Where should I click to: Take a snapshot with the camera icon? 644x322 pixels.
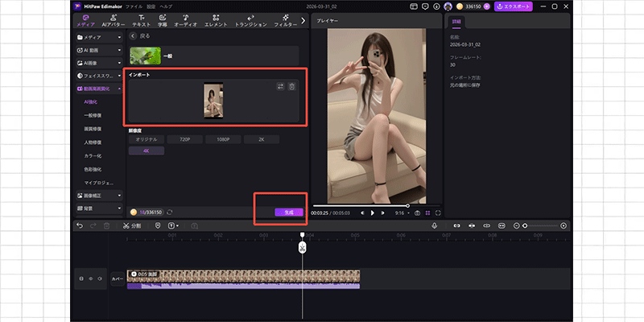click(417, 213)
